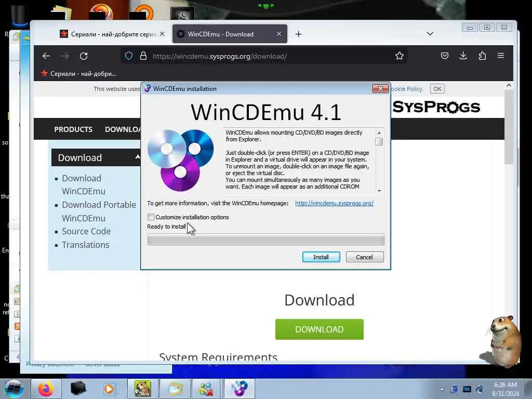Open Source Code sidebar link
The width and height of the screenshot is (532, 399).
[86, 231]
